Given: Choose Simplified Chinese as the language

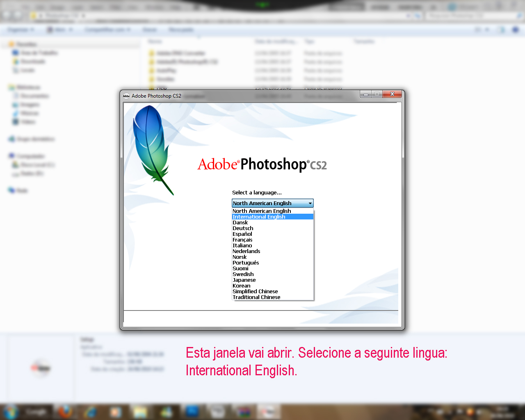Looking at the screenshot, I should [273, 291].
